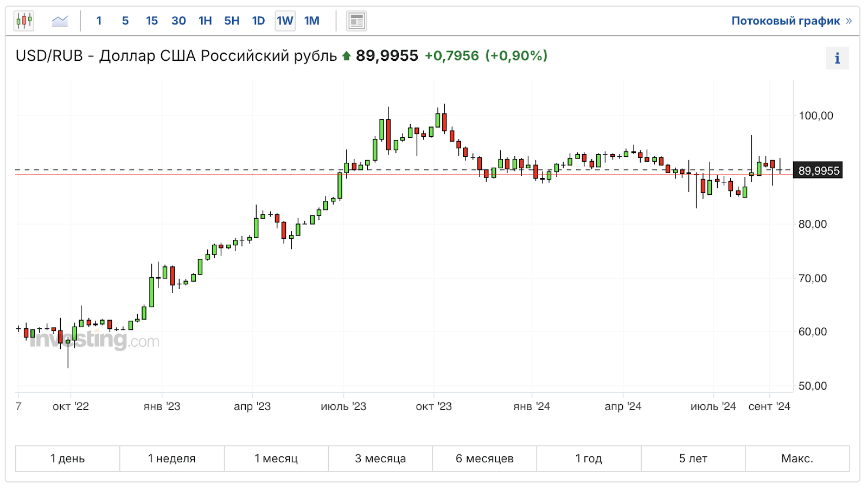Click the апр '23 date axis label
The image size is (868, 490).
(252, 406)
